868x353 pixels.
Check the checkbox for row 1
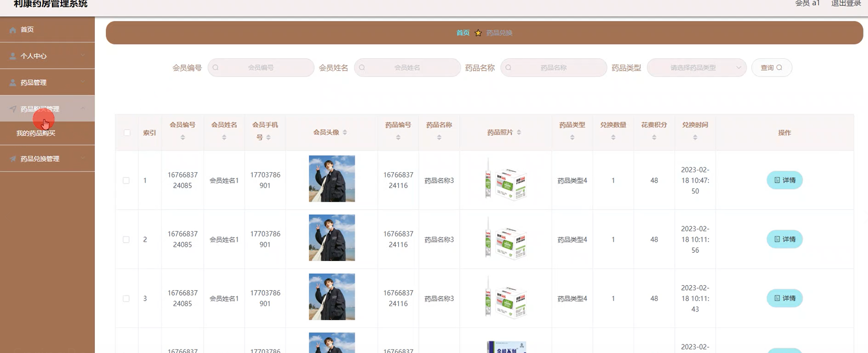coord(126,180)
